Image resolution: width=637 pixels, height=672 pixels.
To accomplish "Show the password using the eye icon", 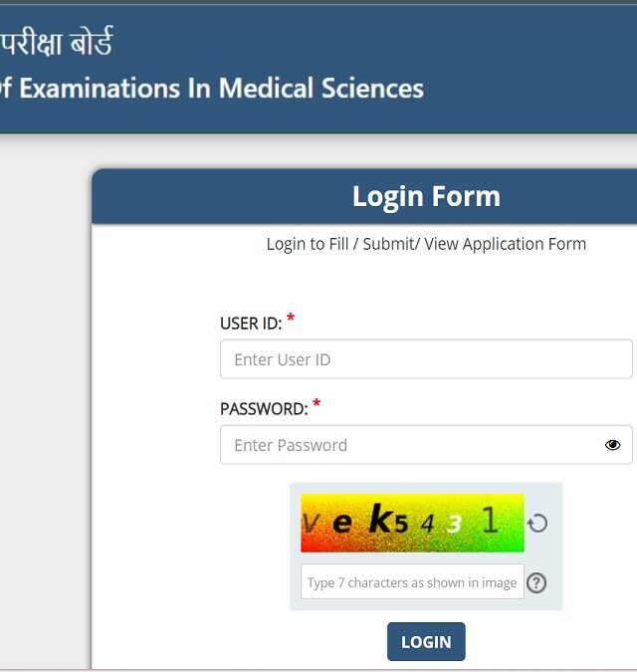I will click(612, 445).
